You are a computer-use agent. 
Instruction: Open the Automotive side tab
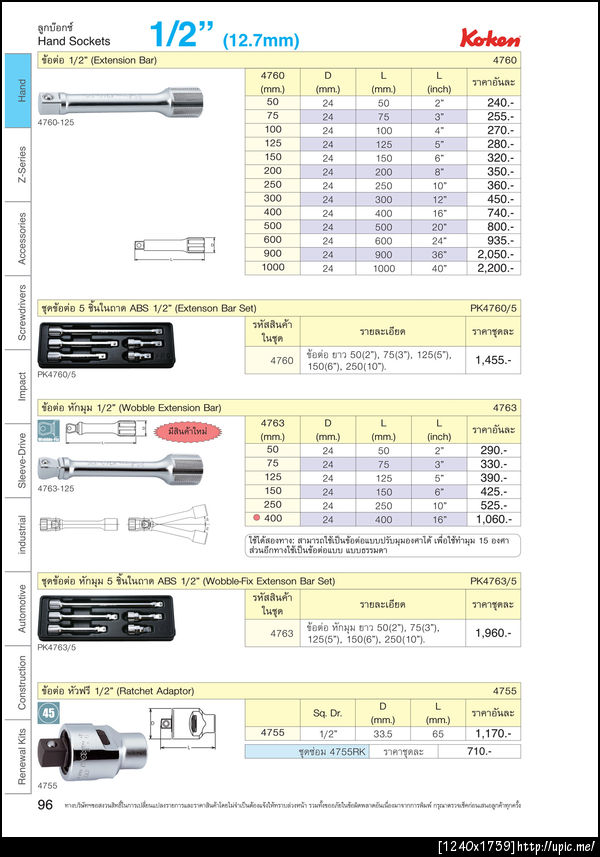(18, 608)
